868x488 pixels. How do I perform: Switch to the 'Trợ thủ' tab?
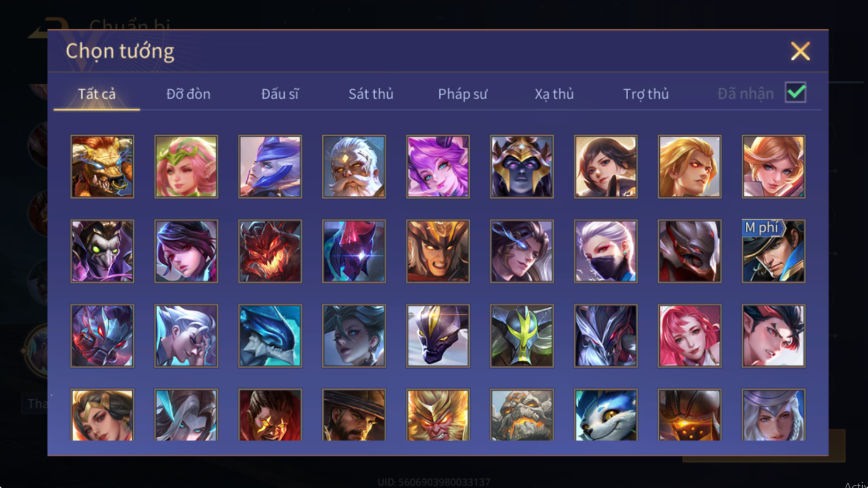(646, 94)
